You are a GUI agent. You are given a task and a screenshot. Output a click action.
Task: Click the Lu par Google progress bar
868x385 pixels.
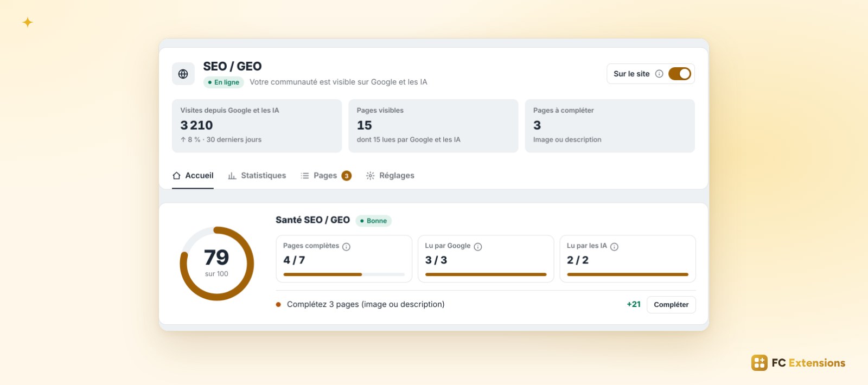click(x=486, y=274)
